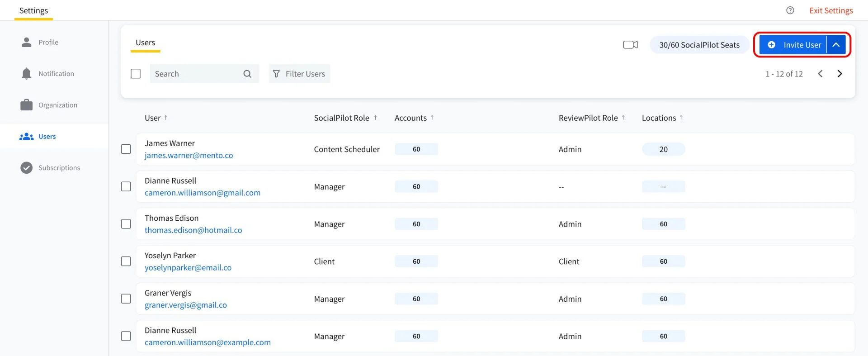Go to previous page of users

pos(820,74)
